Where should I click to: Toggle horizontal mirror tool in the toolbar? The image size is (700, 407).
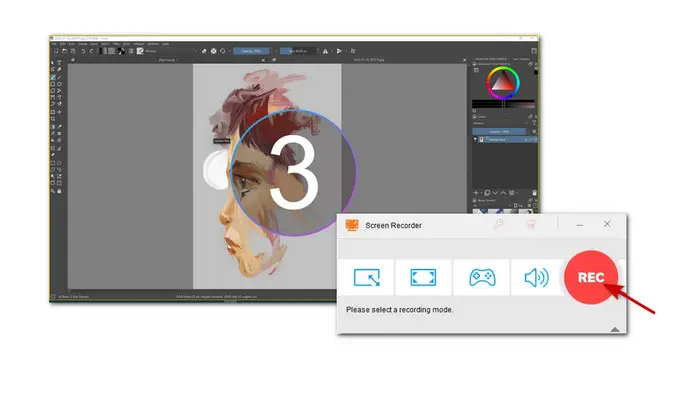pos(325,51)
